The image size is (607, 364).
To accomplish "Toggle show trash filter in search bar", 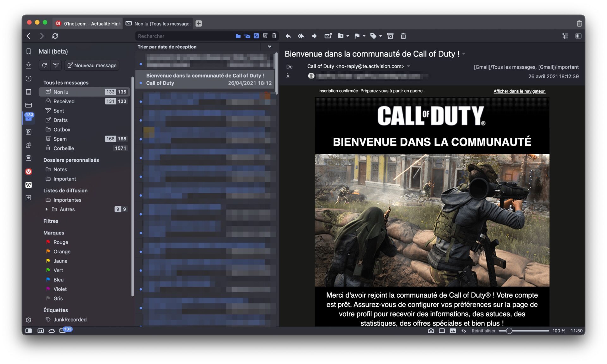I will (x=274, y=36).
